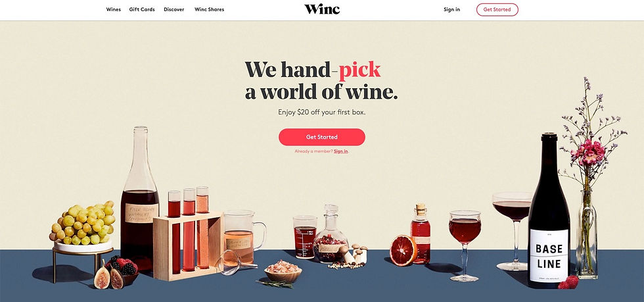Go to the Discover section
Viewport: 644px width, 302px height.
tap(173, 9)
